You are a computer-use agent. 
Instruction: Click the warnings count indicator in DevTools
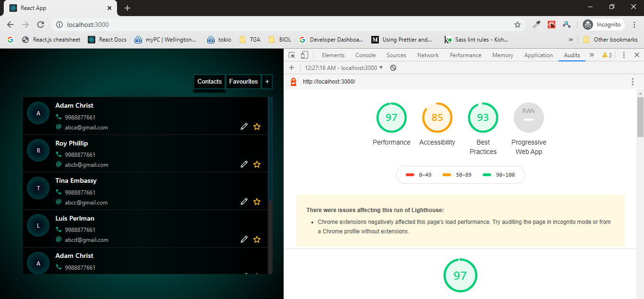point(607,55)
